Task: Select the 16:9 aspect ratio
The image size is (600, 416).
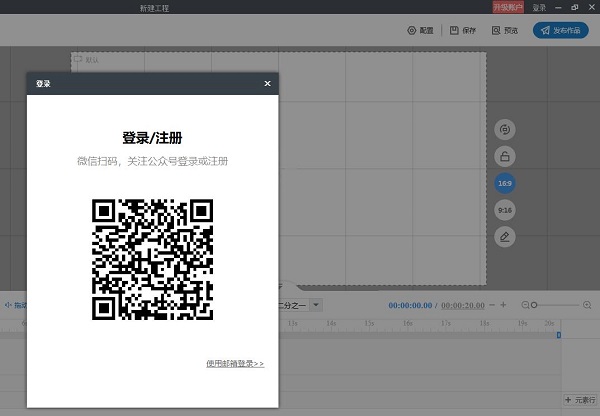Action: (x=505, y=183)
